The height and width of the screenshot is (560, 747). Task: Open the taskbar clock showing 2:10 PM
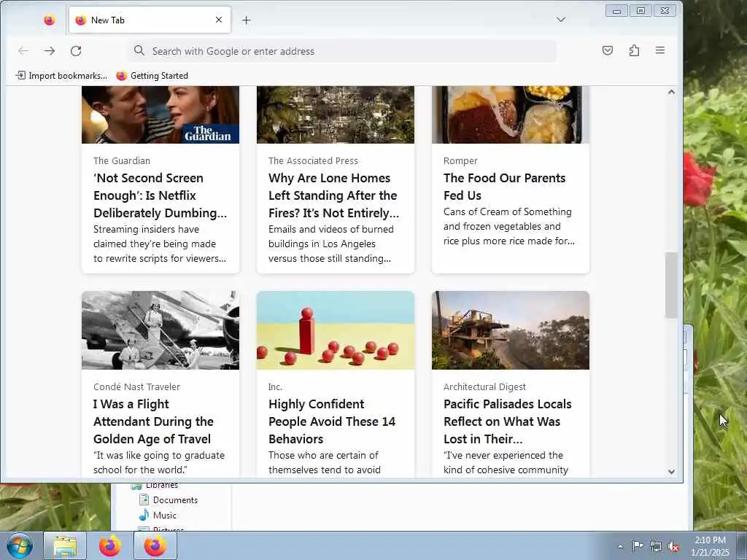pos(710,546)
